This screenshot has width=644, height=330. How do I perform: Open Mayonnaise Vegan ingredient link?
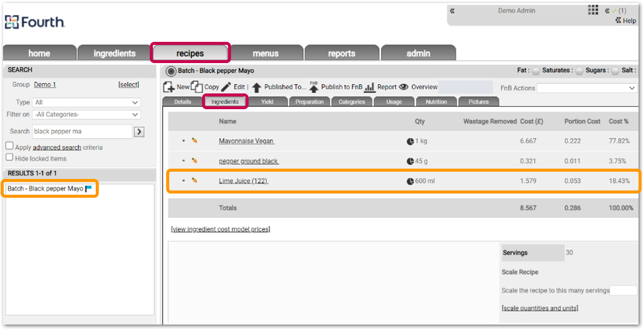coord(247,141)
